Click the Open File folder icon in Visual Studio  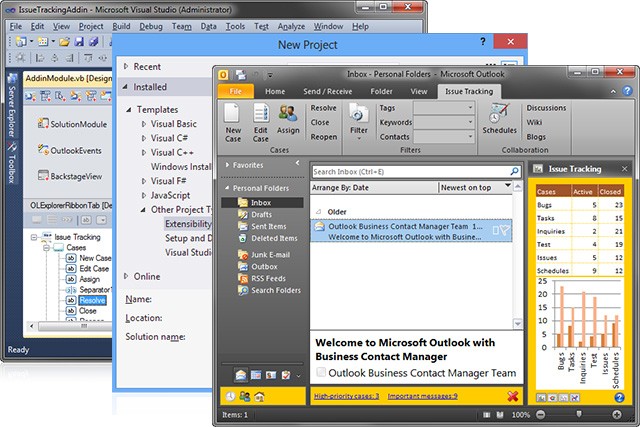tap(64, 41)
